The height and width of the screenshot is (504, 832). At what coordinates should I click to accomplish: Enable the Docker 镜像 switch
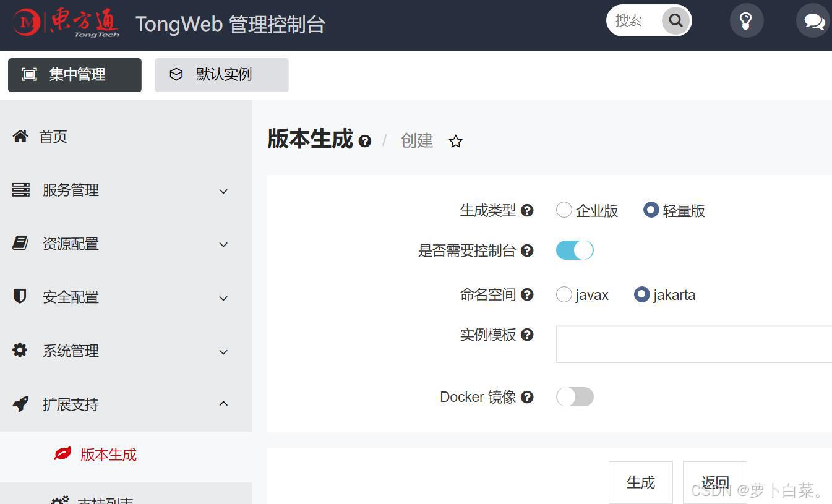tap(575, 396)
